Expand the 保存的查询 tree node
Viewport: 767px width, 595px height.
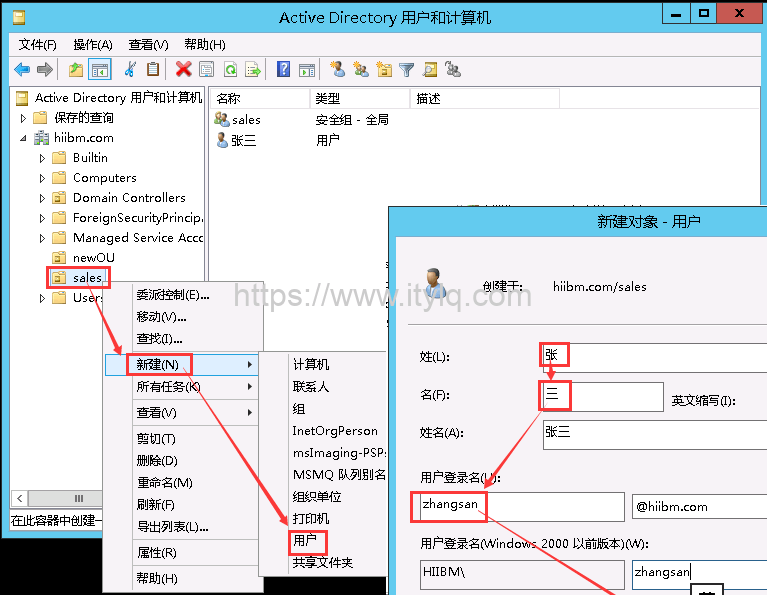pyautogui.click(x=23, y=118)
